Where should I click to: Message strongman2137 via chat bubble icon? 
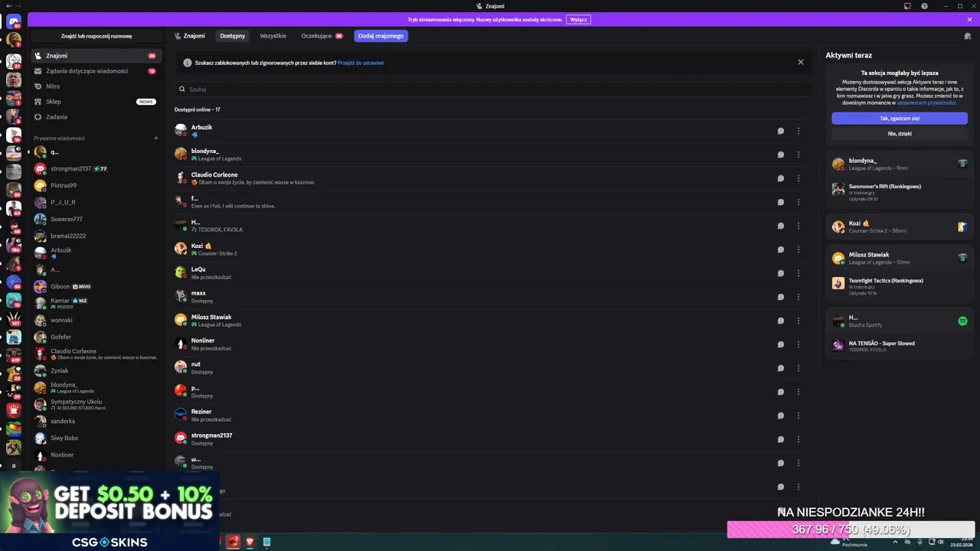click(x=781, y=439)
